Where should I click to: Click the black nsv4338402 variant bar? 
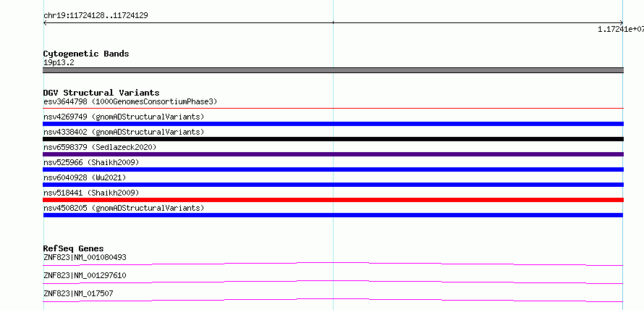point(333,139)
